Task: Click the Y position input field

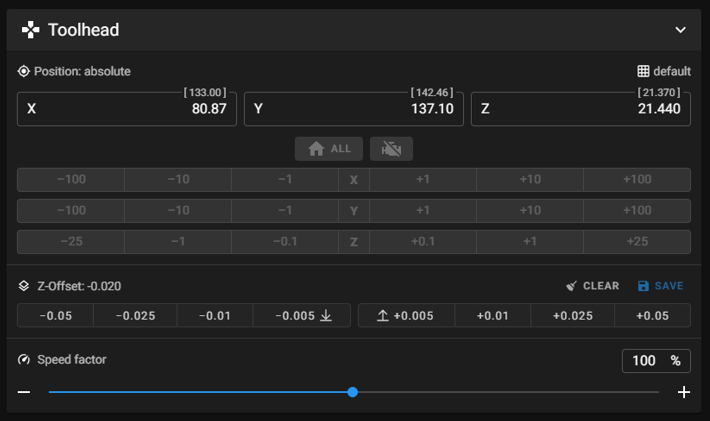Action: [353, 109]
